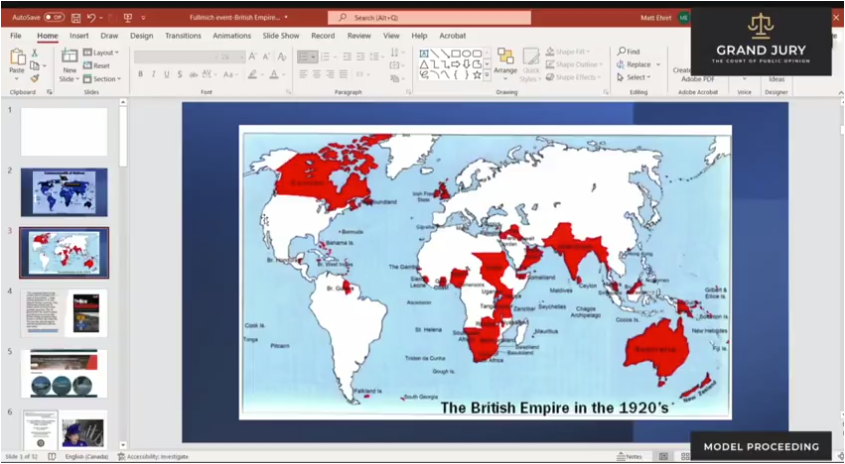Screen dimensions: 845x464
Task: Switch to the Design tab
Action: (142, 36)
